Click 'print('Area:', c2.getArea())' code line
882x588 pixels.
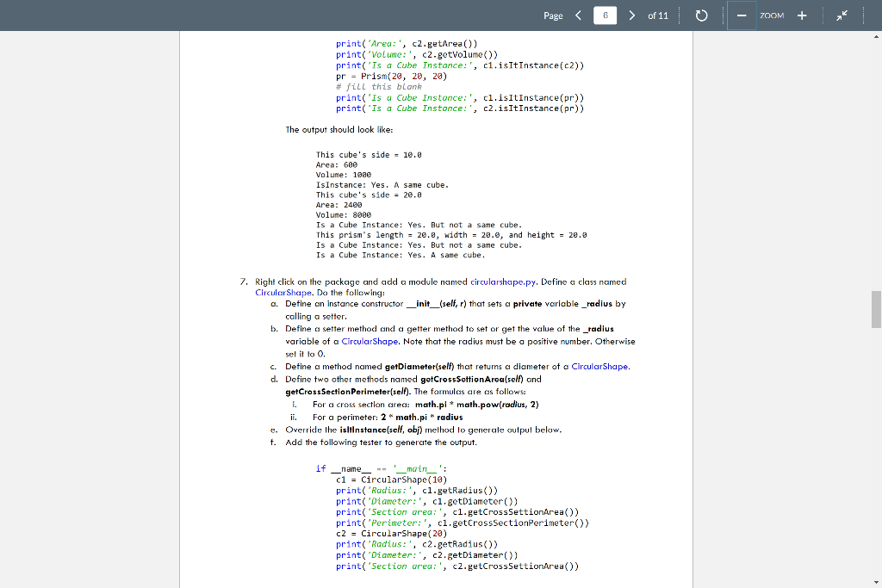tap(407, 44)
